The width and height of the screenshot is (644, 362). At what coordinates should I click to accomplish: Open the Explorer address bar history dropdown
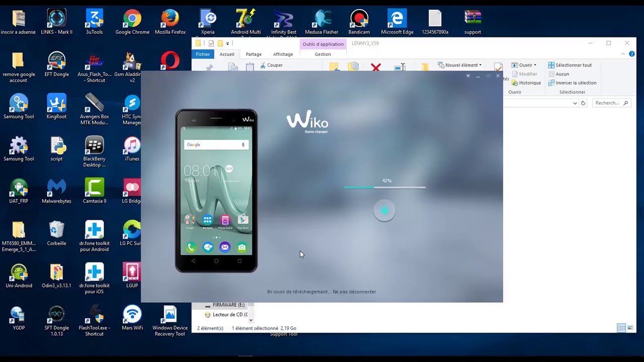click(575, 103)
